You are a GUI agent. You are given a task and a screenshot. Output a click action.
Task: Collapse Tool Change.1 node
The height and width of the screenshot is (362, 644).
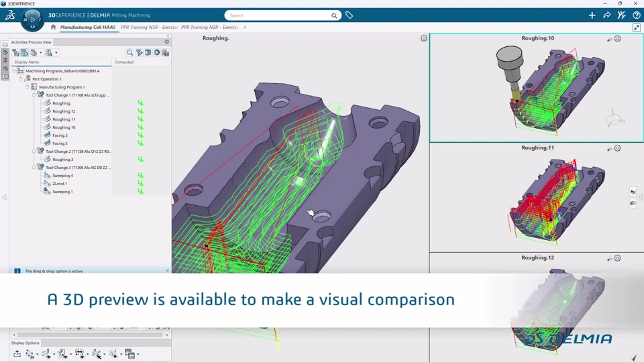(x=34, y=95)
